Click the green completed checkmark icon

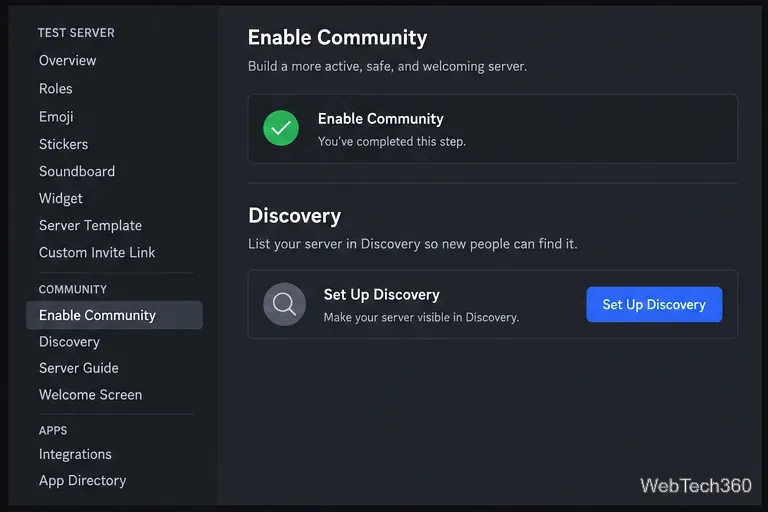pyautogui.click(x=281, y=128)
